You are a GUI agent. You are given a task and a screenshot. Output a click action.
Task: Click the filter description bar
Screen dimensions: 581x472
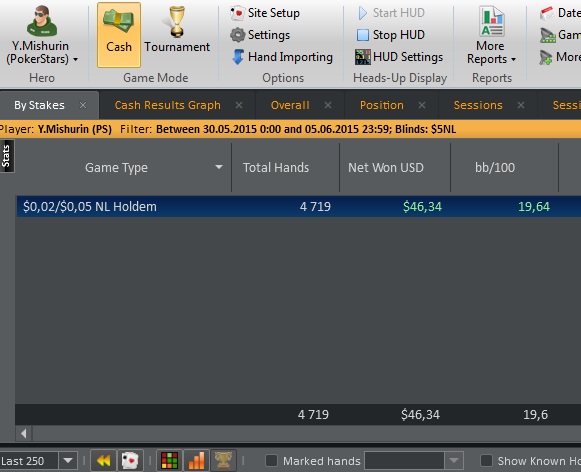pos(290,129)
